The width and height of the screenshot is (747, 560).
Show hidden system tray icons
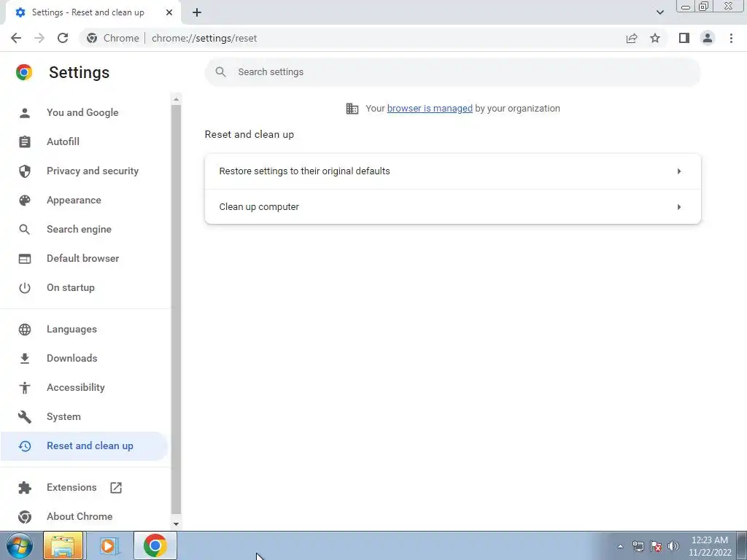pyautogui.click(x=620, y=546)
